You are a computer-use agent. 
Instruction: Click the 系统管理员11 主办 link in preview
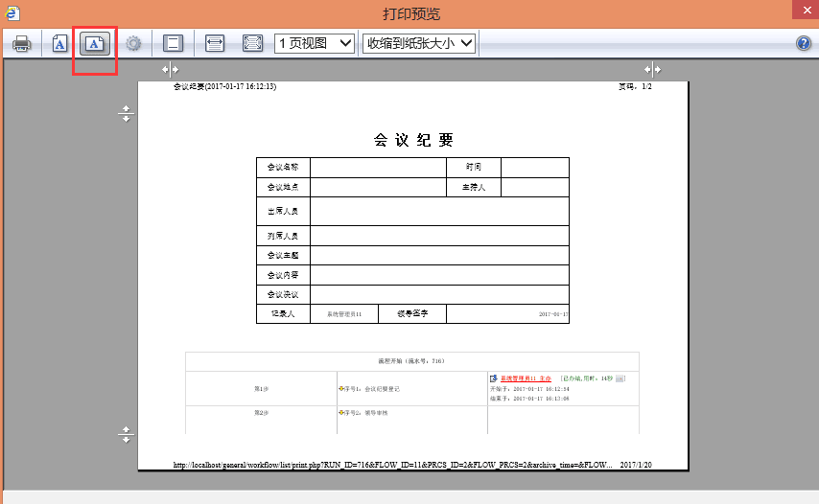(x=526, y=378)
